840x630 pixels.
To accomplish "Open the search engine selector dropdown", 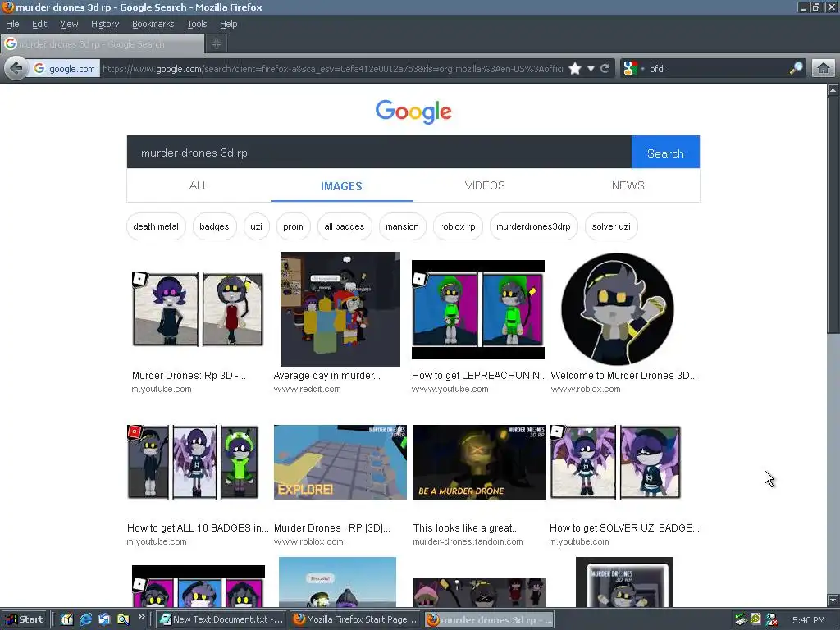I will tap(633, 69).
